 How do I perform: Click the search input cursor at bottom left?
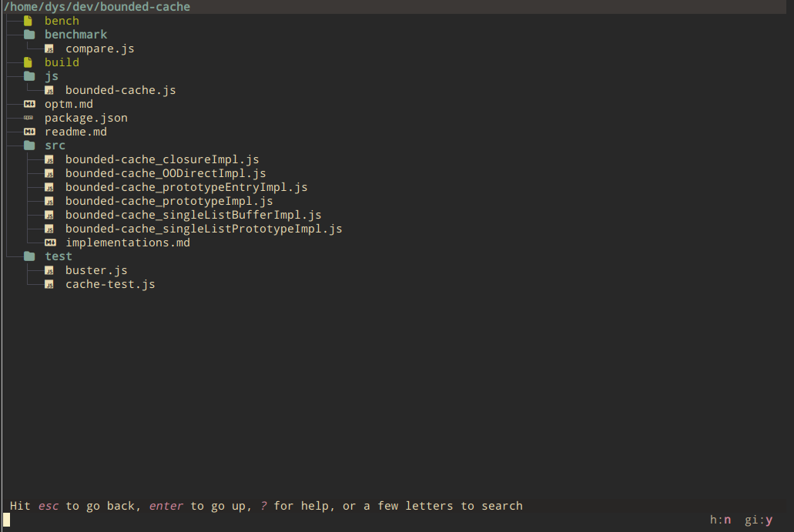point(7,520)
